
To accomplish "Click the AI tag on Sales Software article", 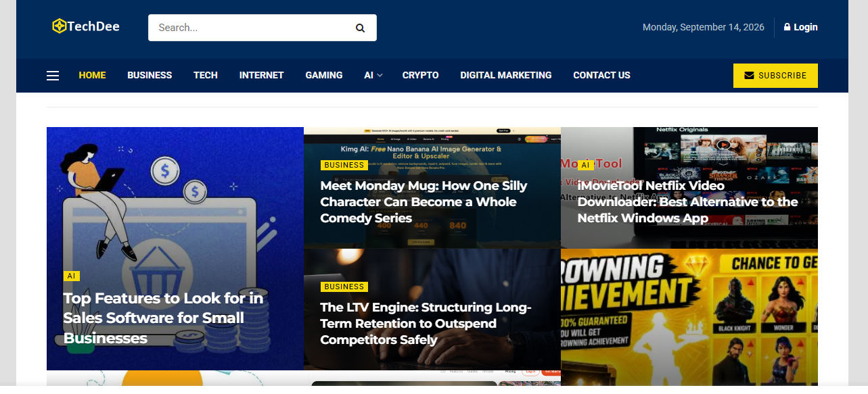I will click(72, 276).
